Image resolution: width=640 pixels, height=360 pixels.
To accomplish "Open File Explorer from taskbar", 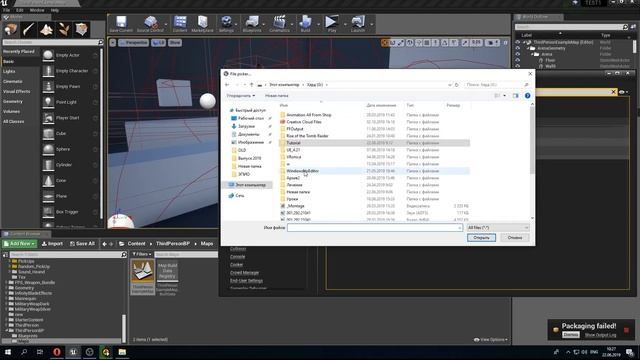I will 122,352.
